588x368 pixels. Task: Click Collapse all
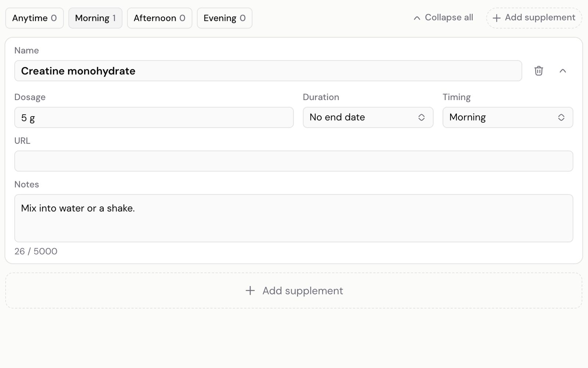click(x=443, y=18)
